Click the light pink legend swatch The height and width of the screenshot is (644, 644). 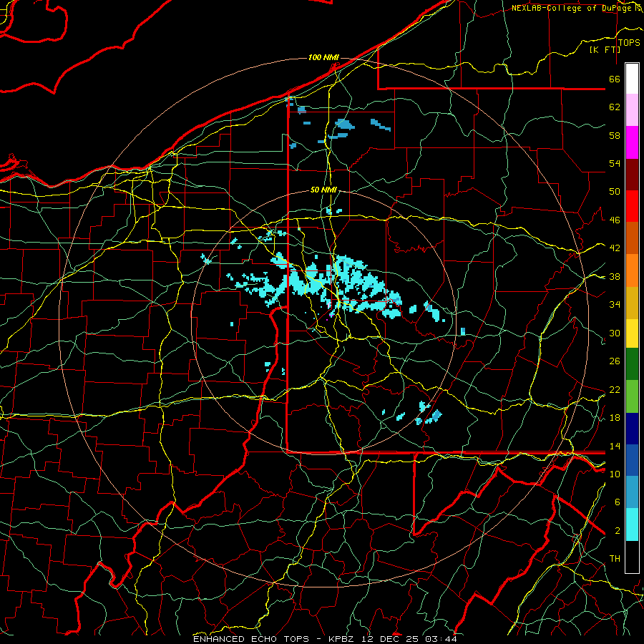(x=632, y=110)
